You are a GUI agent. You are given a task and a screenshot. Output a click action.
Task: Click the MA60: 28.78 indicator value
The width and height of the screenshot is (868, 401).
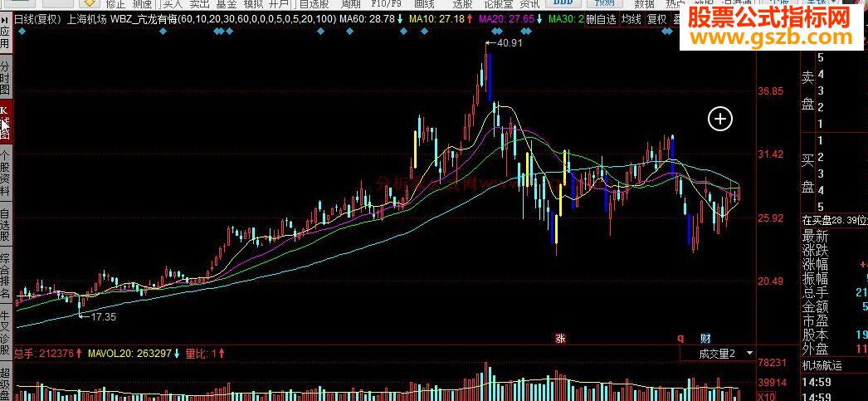[367, 19]
